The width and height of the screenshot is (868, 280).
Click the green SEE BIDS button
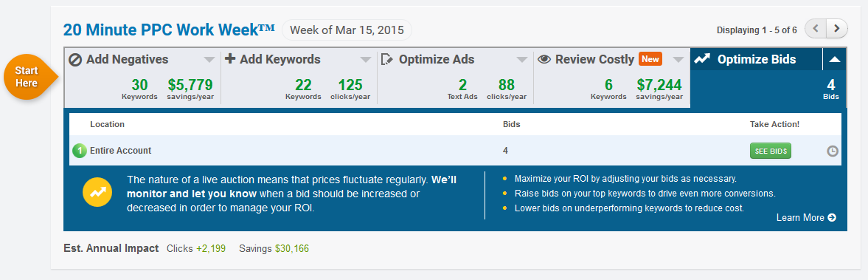(x=771, y=151)
